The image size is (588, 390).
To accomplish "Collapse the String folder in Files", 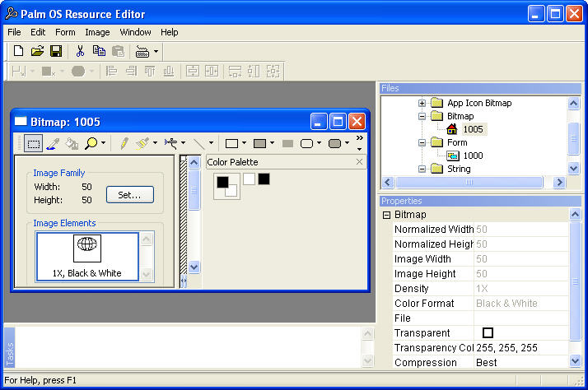I will coord(422,169).
